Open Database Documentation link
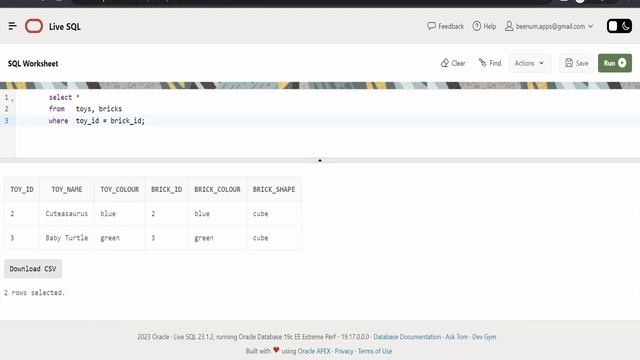The width and height of the screenshot is (640, 360). point(407,337)
